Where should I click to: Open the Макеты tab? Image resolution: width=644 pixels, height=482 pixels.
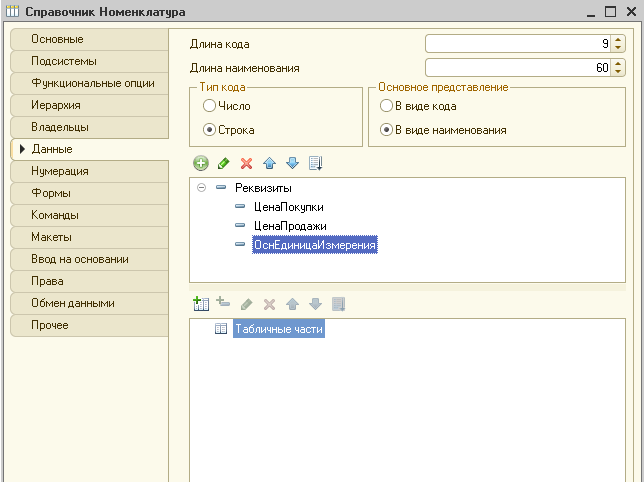click(90, 237)
